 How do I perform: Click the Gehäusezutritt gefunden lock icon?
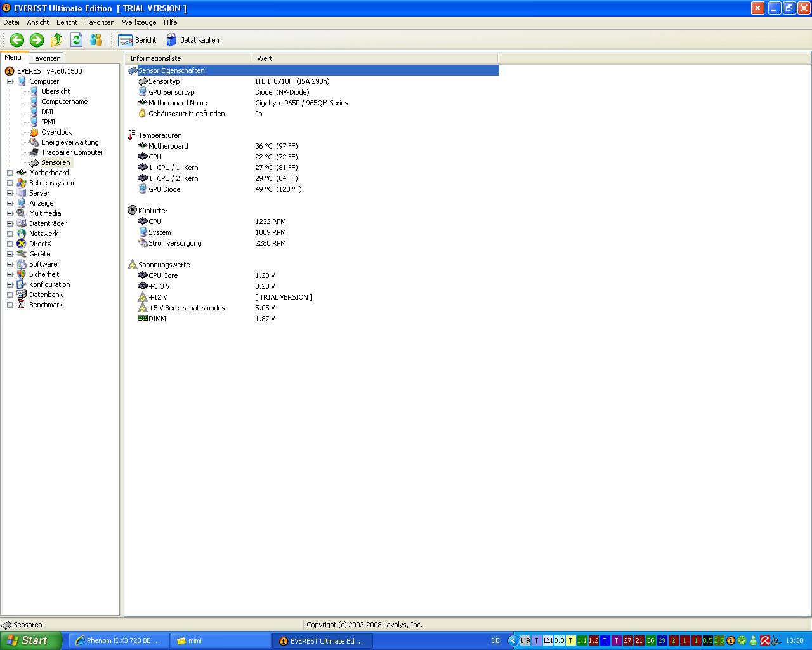coord(143,114)
